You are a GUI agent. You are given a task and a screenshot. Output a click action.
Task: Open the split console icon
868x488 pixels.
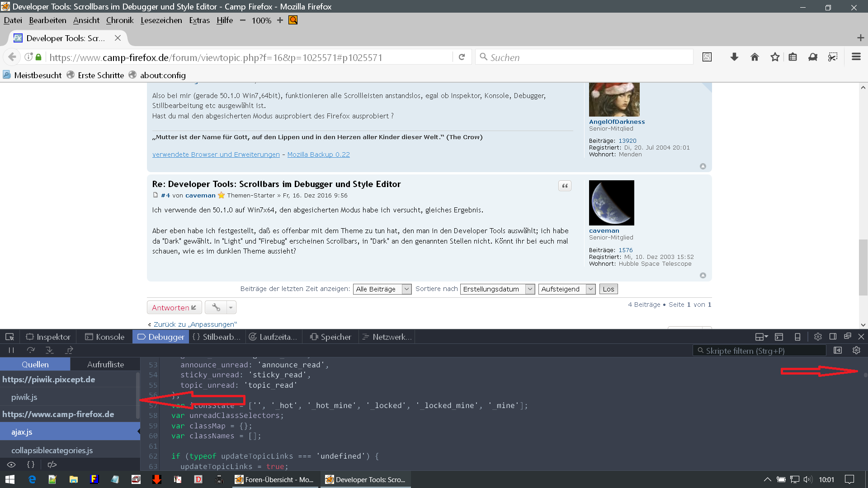779,337
